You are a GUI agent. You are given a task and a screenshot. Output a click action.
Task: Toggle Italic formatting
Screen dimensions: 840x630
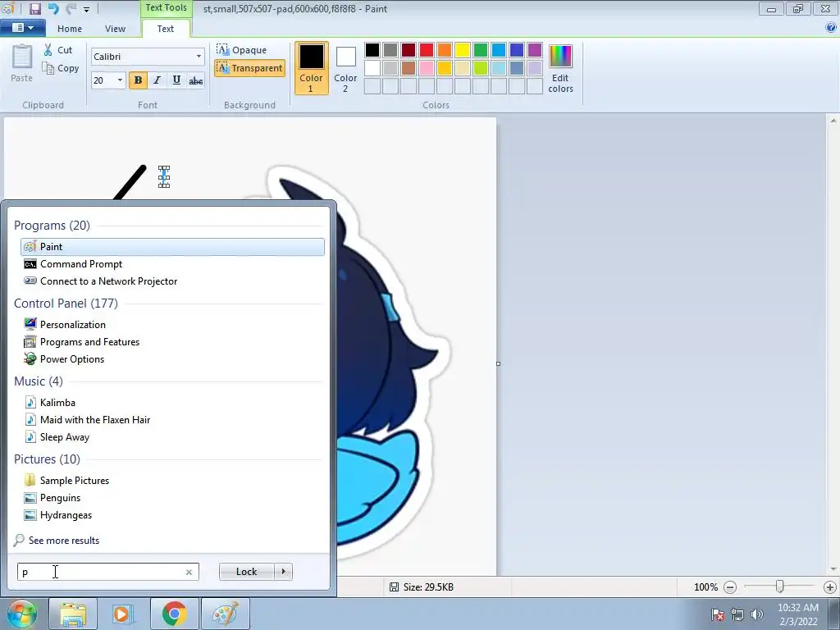click(x=157, y=80)
